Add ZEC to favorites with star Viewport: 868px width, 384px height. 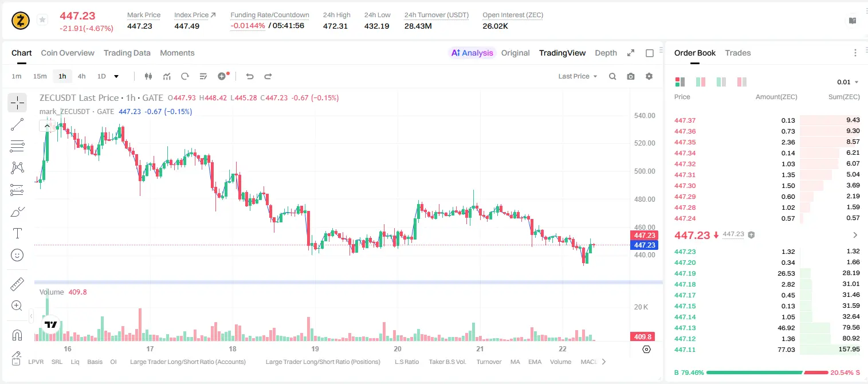pyautogui.click(x=42, y=20)
